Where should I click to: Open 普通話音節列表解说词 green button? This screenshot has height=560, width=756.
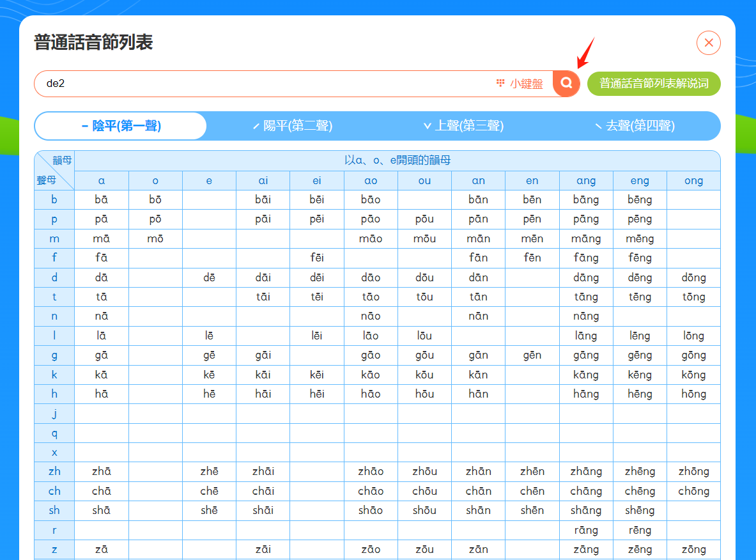click(654, 84)
